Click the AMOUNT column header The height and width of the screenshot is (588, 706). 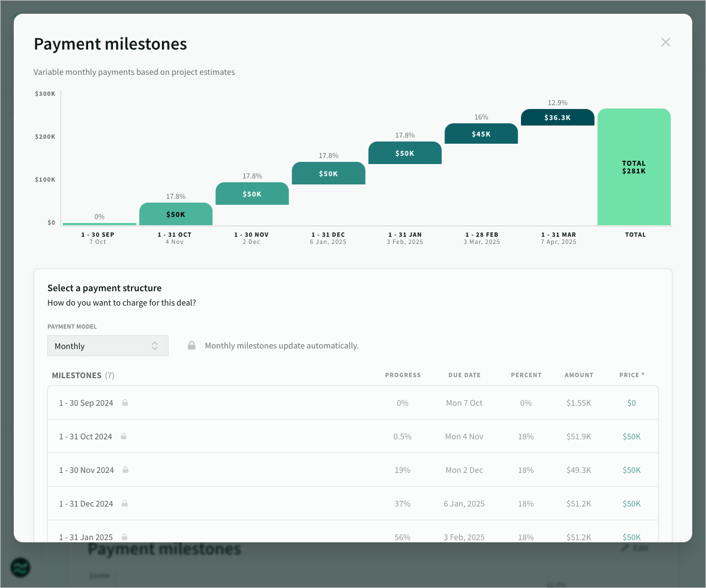click(x=579, y=375)
